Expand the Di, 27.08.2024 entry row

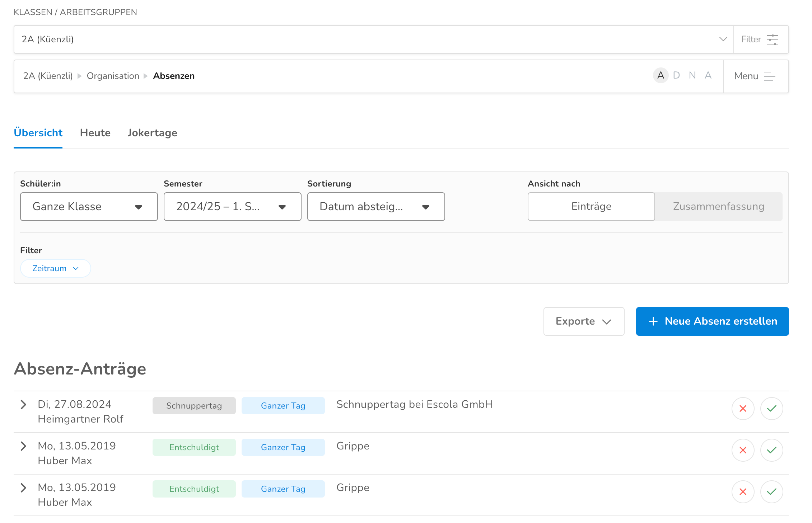pyautogui.click(x=24, y=405)
